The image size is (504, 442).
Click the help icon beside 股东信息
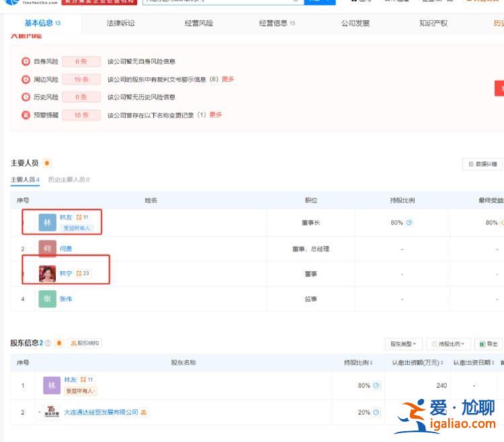point(48,343)
